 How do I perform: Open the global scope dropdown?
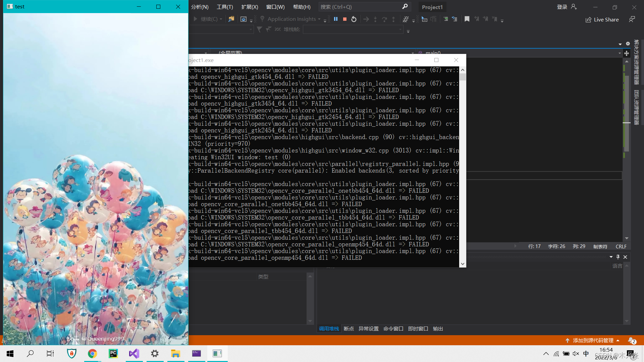click(x=413, y=53)
